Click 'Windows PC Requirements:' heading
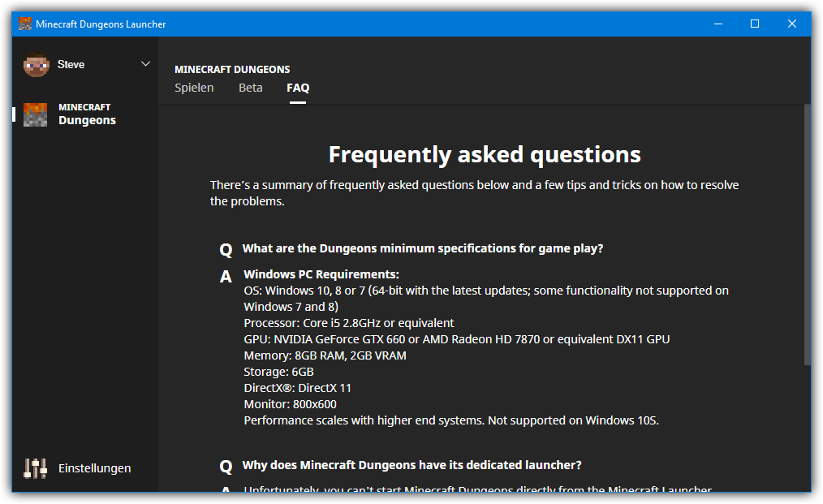 point(321,274)
